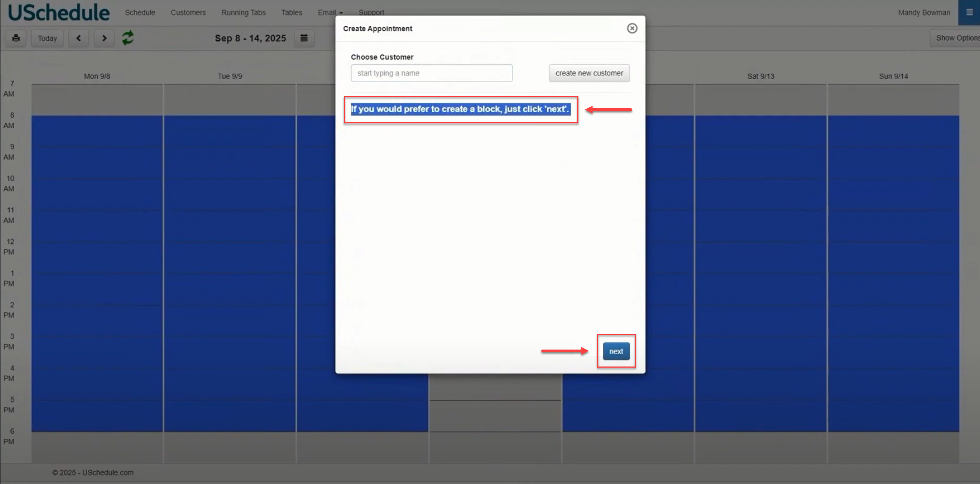980x484 pixels.
Task: Click the print icon in the toolbar
Action: tap(15, 38)
